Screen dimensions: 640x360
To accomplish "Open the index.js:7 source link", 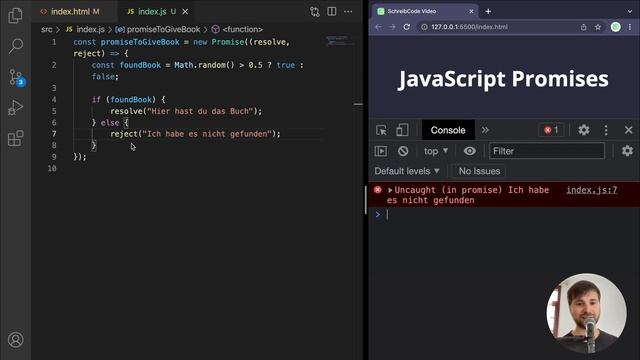I will 591,190.
